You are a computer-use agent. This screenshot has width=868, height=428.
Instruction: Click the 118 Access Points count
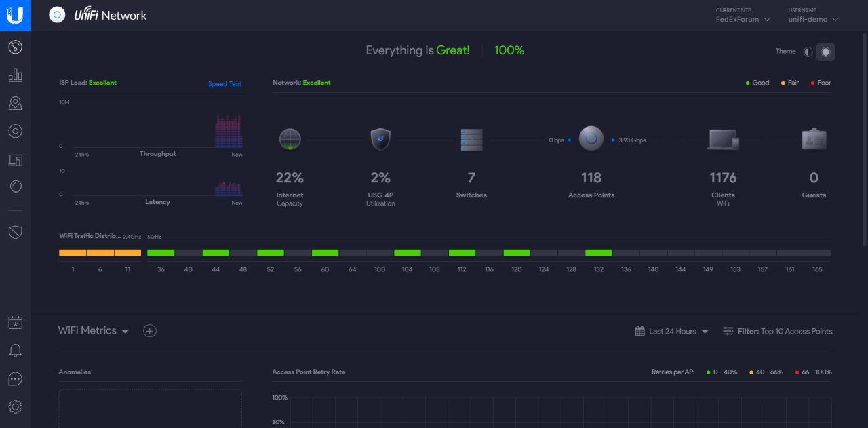[591, 178]
